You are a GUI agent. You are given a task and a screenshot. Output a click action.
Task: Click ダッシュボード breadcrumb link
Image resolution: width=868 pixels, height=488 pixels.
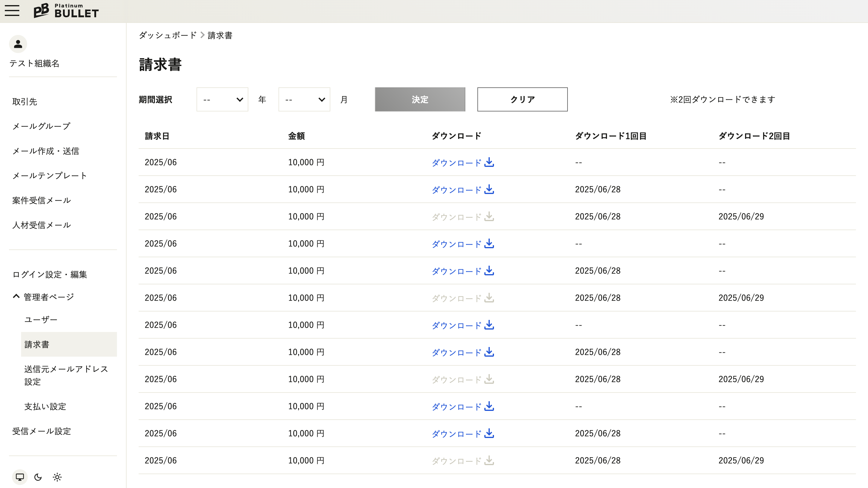(168, 35)
